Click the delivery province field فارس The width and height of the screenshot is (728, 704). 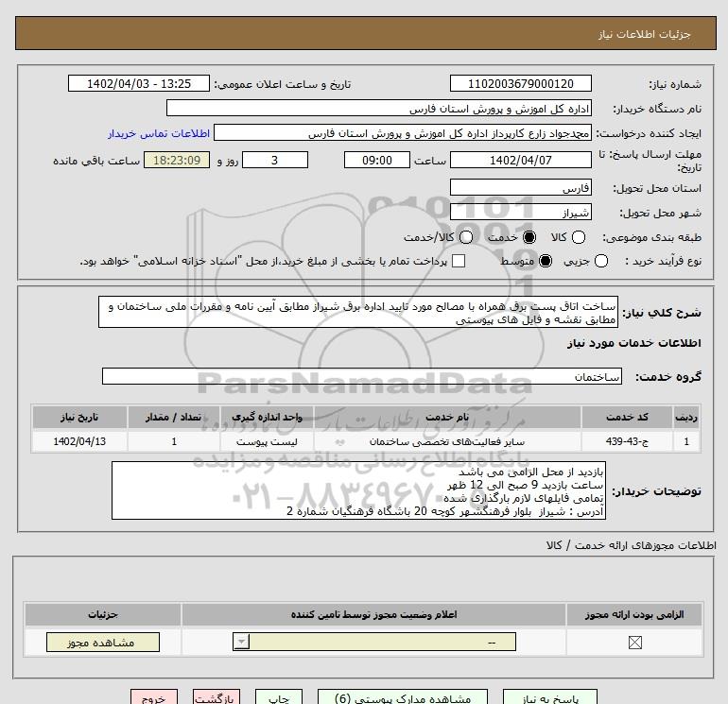pos(520,187)
